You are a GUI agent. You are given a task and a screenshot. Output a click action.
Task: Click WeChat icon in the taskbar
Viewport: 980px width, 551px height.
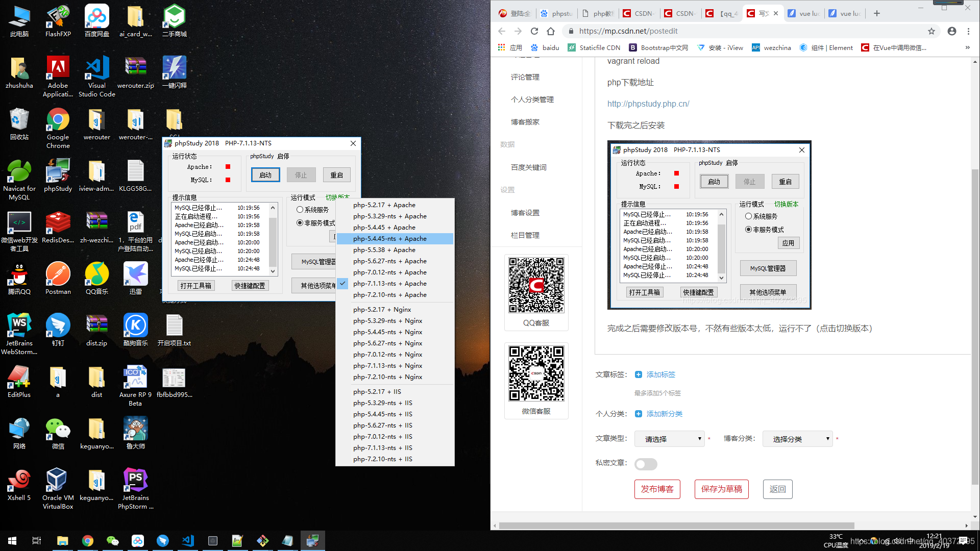click(x=112, y=541)
